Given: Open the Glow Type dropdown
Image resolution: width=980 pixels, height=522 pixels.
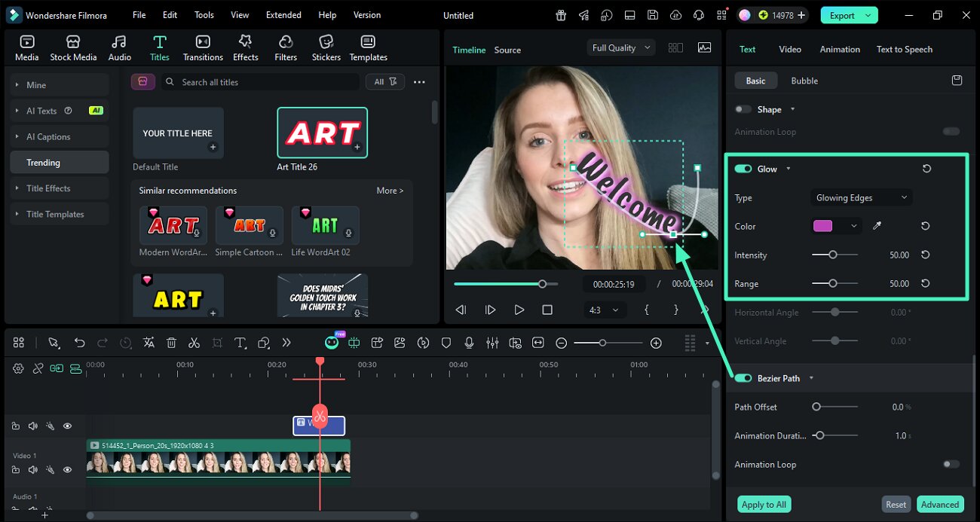Looking at the screenshot, I should tap(862, 197).
